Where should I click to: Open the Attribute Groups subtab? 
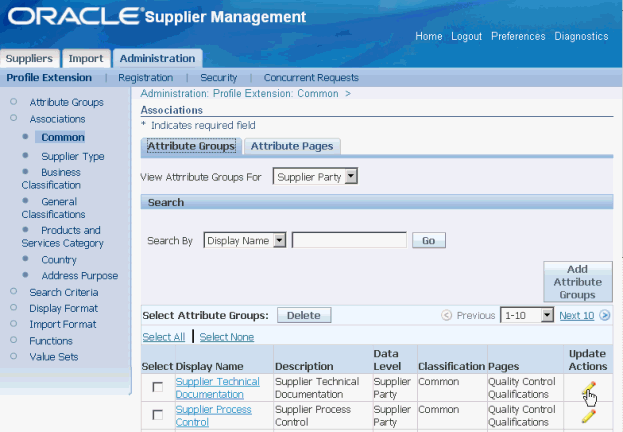pyautogui.click(x=191, y=146)
